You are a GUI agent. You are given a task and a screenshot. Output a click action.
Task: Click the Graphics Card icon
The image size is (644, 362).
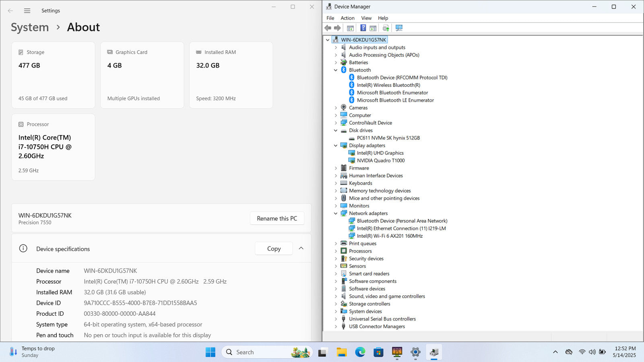click(110, 52)
